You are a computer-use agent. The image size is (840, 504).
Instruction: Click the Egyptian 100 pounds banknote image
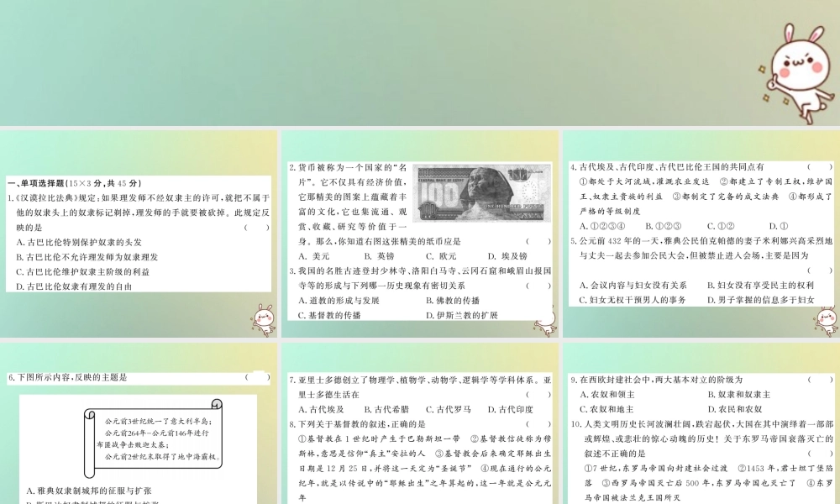(x=481, y=193)
